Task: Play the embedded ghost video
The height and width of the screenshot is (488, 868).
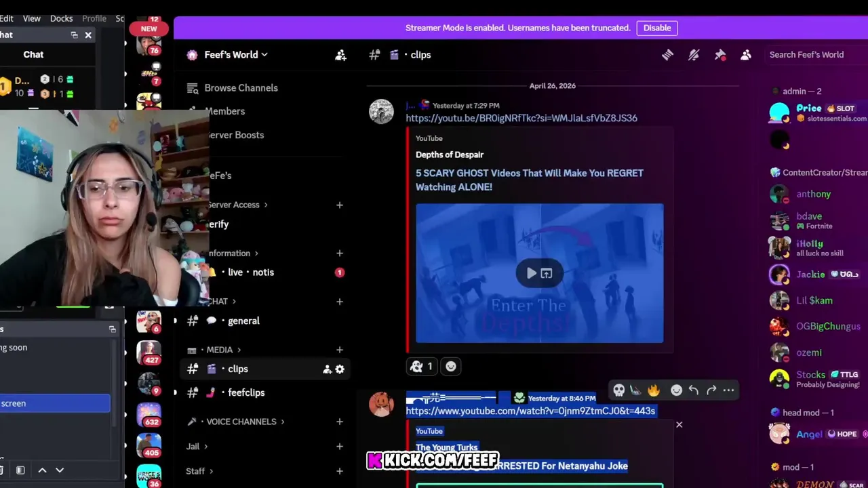Action: (531, 273)
